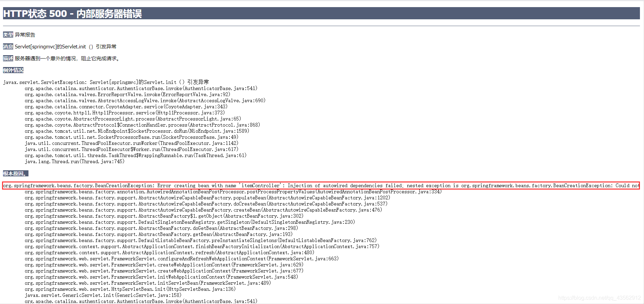Click the DefaultSingletonBeanRegistry.java:230 trace line

[190, 222]
